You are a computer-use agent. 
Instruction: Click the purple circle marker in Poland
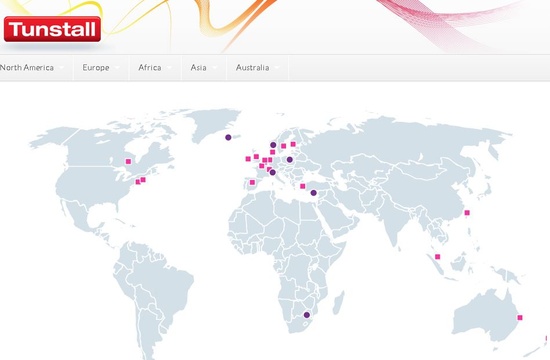tap(289, 160)
